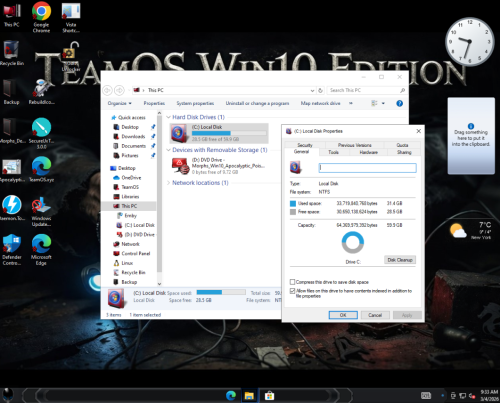Click the File Explorer taskbar icon
Screen dimensions: 500x403
249,396
